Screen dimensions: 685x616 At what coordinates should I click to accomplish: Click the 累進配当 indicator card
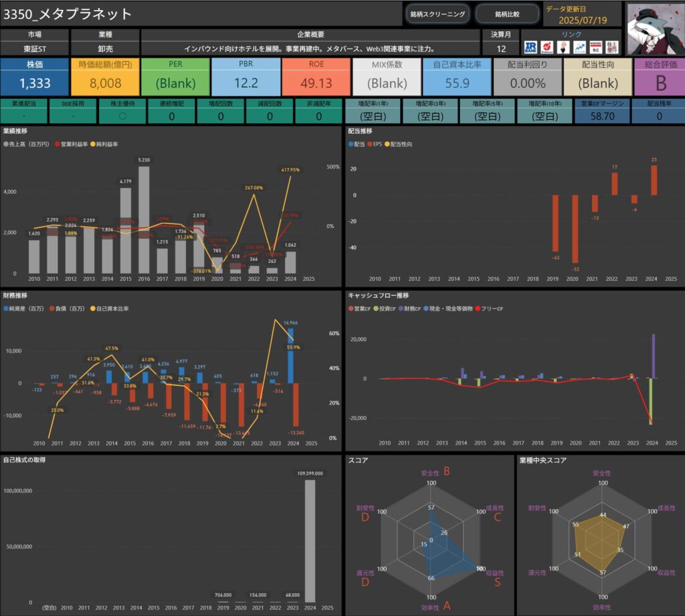click(x=24, y=111)
